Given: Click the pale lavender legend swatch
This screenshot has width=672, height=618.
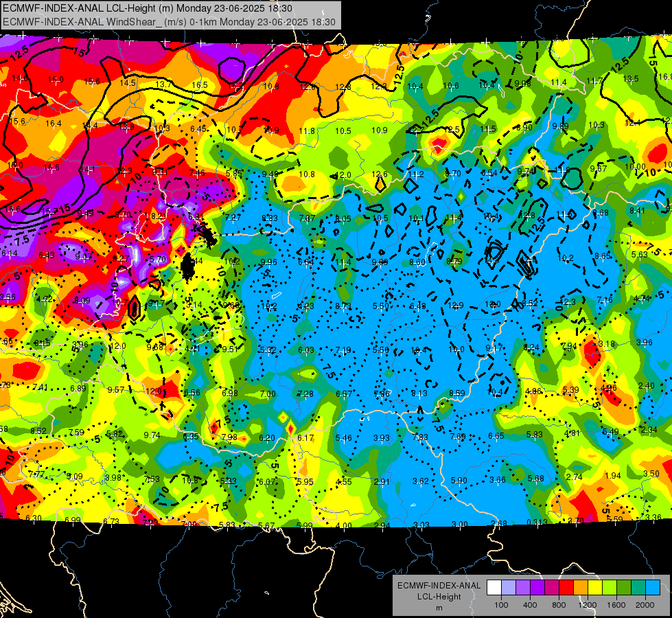Looking at the screenshot, I should [x=509, y=588].
